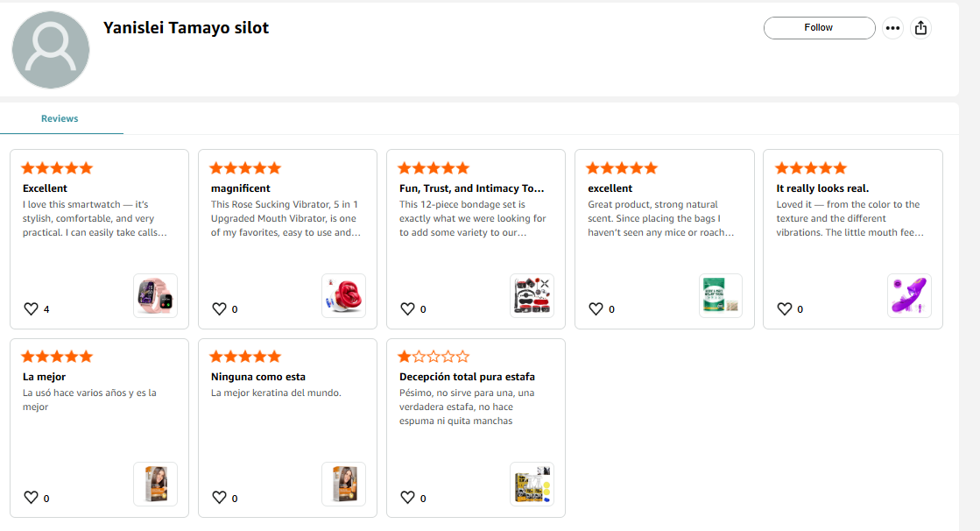View the green repellent bag product thumbnail

720,296
